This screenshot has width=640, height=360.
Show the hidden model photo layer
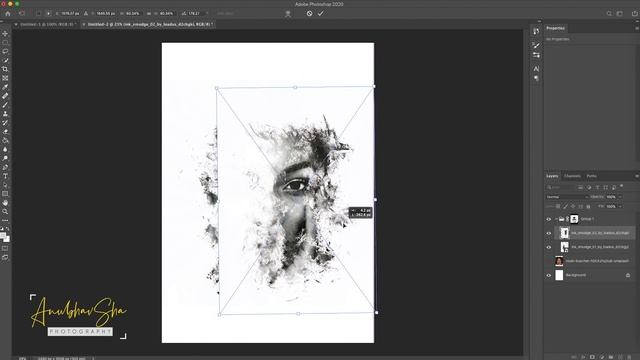point(549,261)
